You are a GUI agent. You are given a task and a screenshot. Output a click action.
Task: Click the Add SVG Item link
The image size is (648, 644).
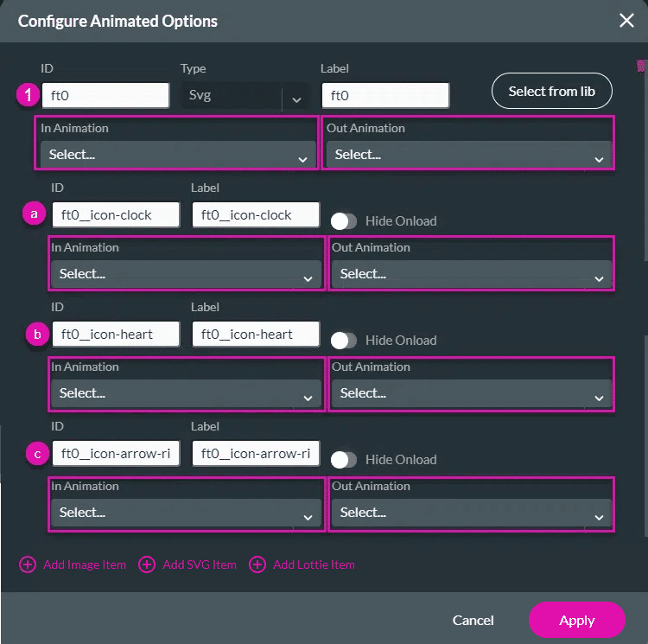[x=200, y=564]
